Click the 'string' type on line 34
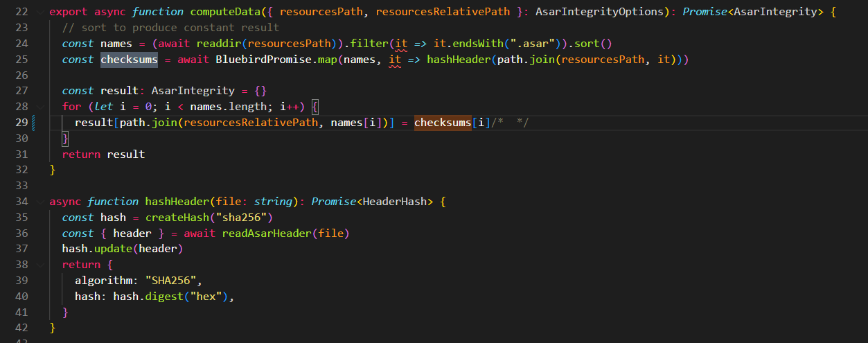 (273, 202)
